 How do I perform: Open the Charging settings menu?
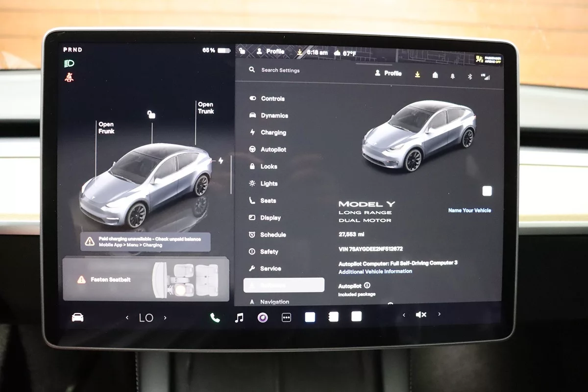273,133
